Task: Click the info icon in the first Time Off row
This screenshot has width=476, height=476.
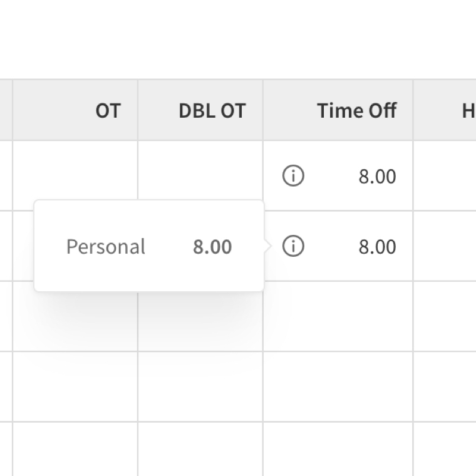Action: pos(293,176)
